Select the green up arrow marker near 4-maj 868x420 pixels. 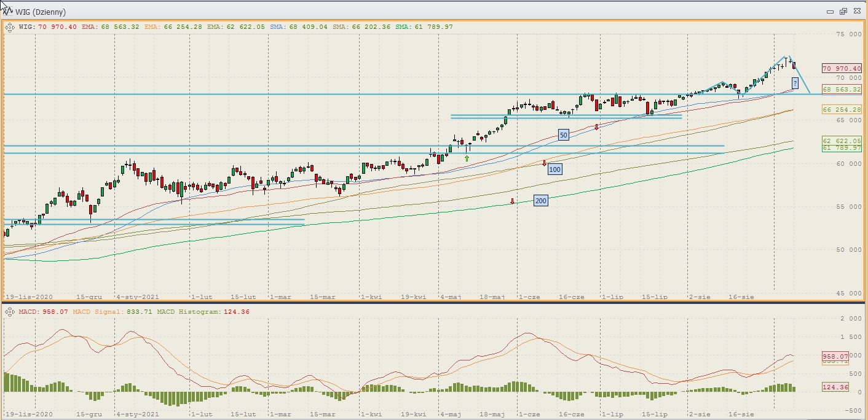pyautogui.click(x=467, y=158)
